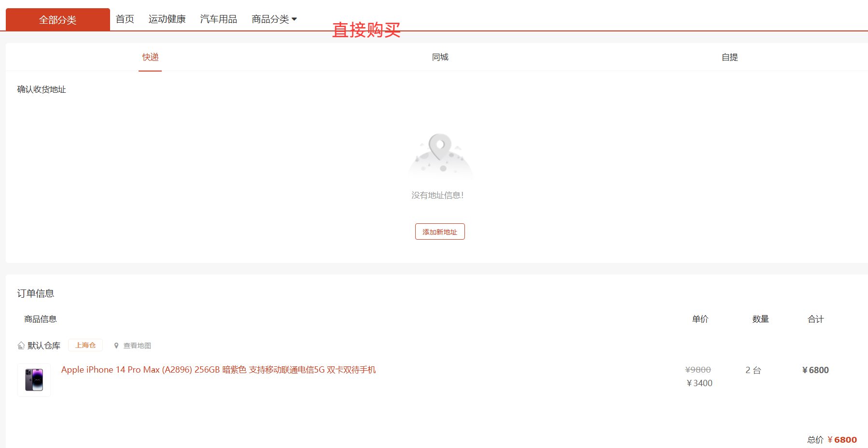Screen dimensions: 868x448
Task: Click the unit price ¥3400
Action: (700, 383)
